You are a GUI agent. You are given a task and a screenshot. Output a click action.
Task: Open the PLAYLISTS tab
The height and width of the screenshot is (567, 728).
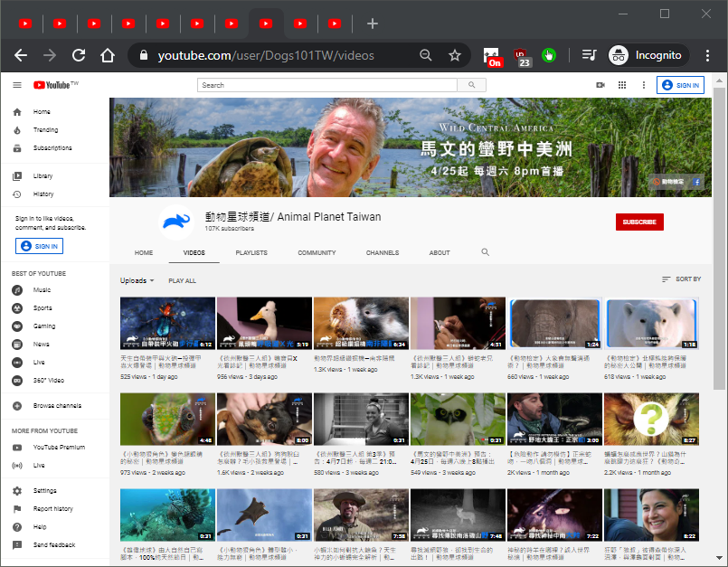[251, 252]
